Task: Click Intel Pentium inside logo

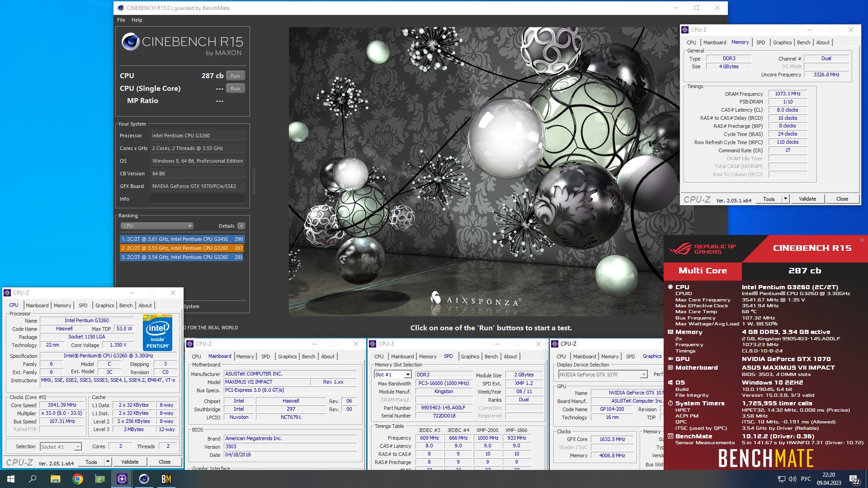Action: [157, 333]
